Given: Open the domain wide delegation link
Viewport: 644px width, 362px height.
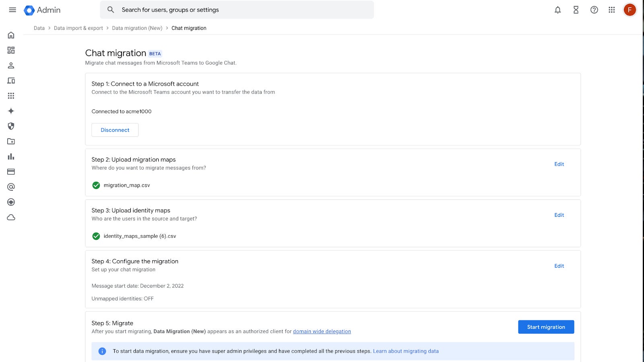Looking at the screenshot, I should point(322,331).
